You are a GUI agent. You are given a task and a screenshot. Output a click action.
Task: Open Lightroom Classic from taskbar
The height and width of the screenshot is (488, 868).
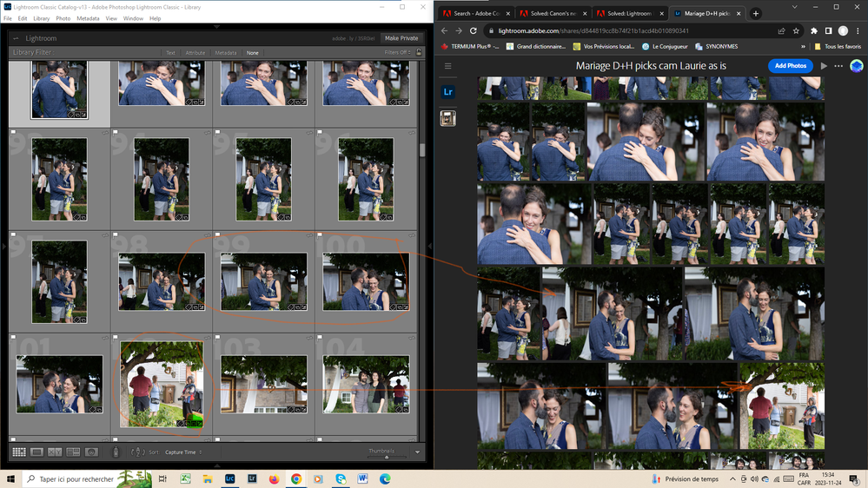pyautogui.click(x=229, y=478)
